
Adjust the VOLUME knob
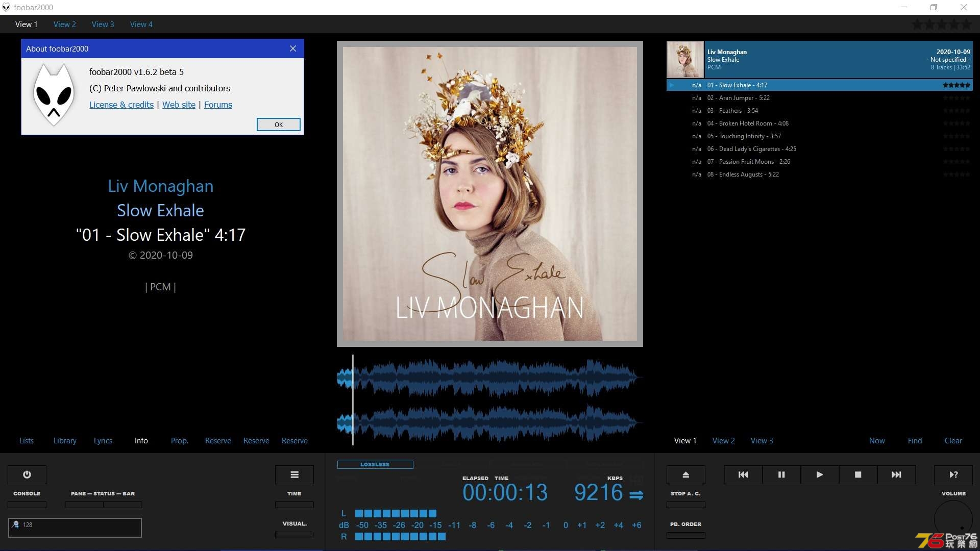[953, 519]
